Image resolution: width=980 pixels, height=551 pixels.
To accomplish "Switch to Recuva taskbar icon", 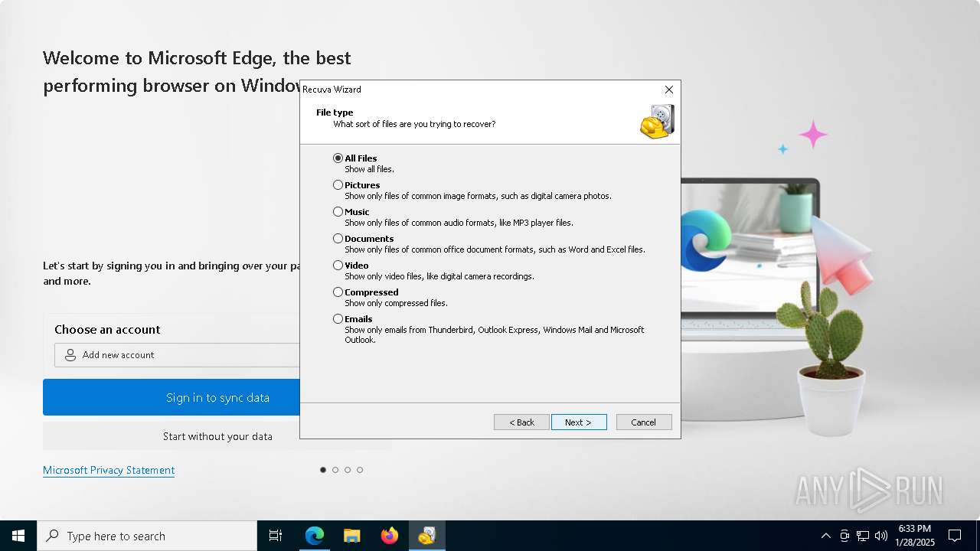I will (x=426, y=536).
